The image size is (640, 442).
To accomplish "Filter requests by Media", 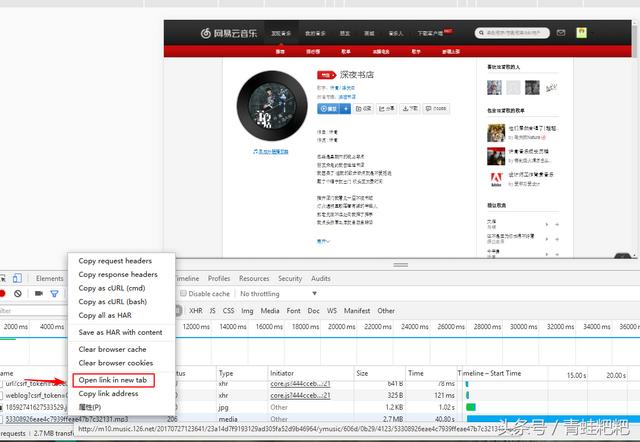I will tap(270, 311).
